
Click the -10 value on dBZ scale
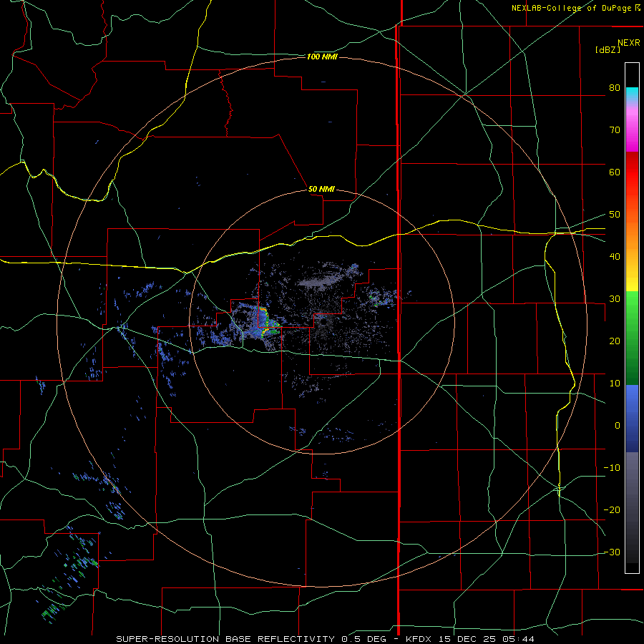[612, 467]
